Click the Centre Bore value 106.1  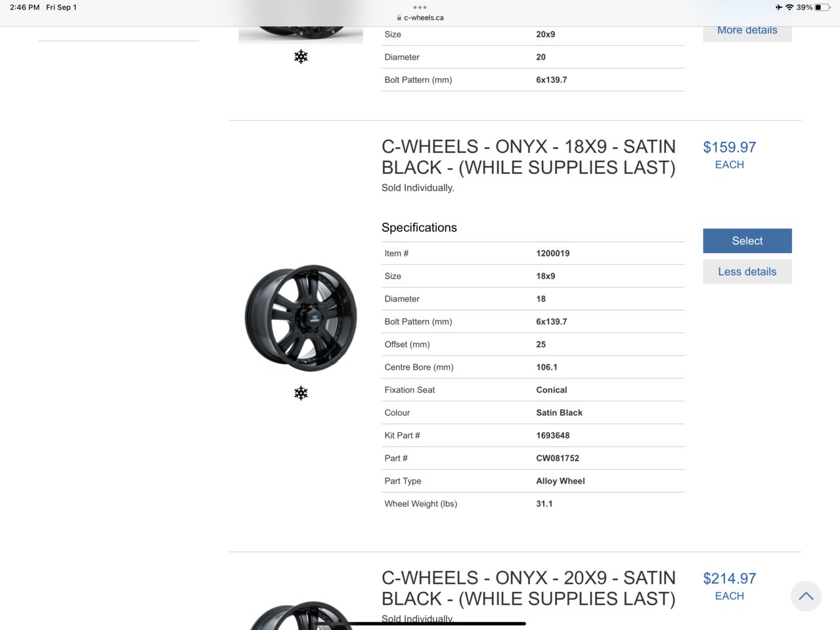click(546, 367)
